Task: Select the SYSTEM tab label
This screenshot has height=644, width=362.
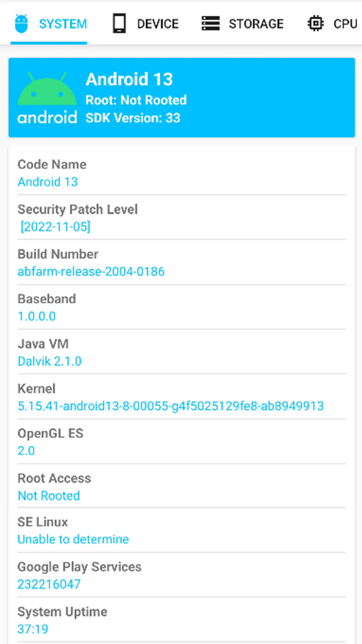Action: point(63,24)
